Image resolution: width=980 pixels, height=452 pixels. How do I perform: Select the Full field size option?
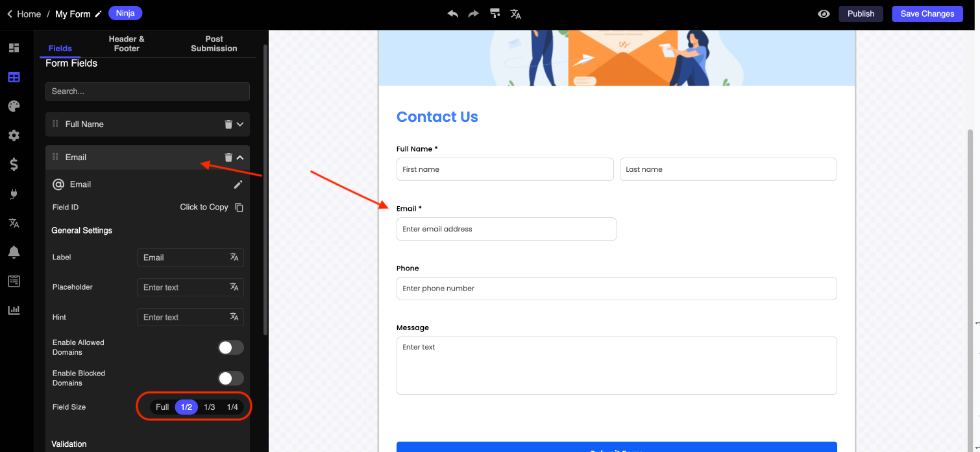(x=162, y=407)
